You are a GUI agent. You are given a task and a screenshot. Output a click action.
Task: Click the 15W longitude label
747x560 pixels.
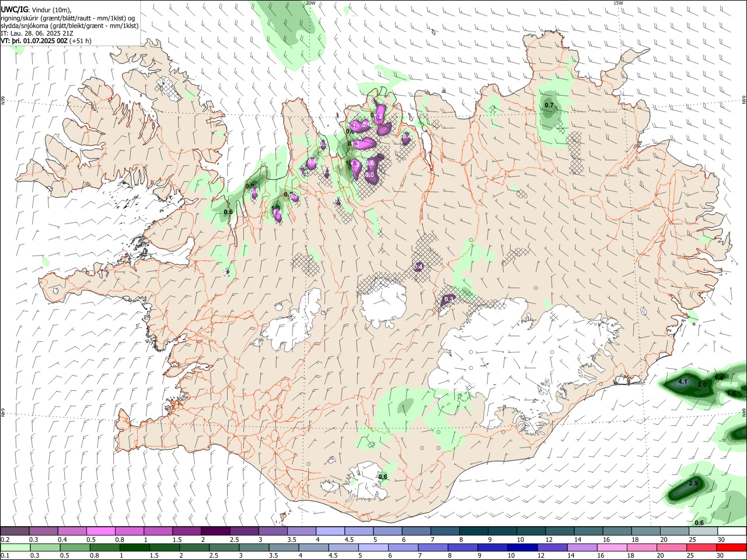(618, 3)
